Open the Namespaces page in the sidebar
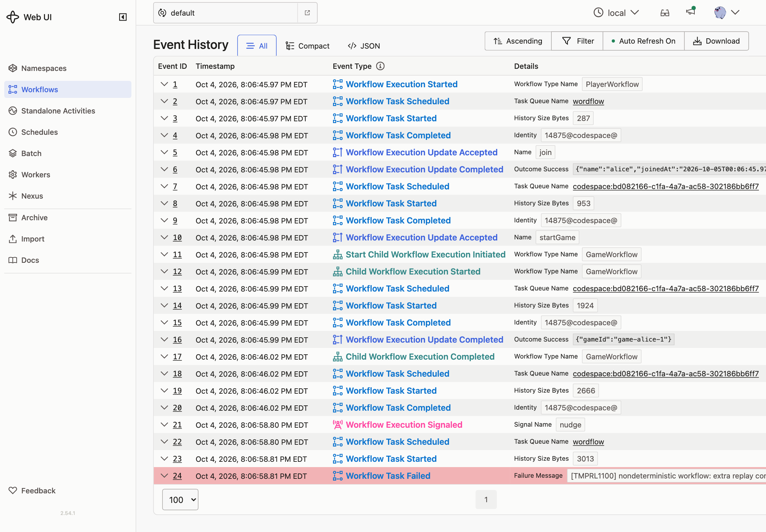Viewport: 766px width, 532px height. 68,68
